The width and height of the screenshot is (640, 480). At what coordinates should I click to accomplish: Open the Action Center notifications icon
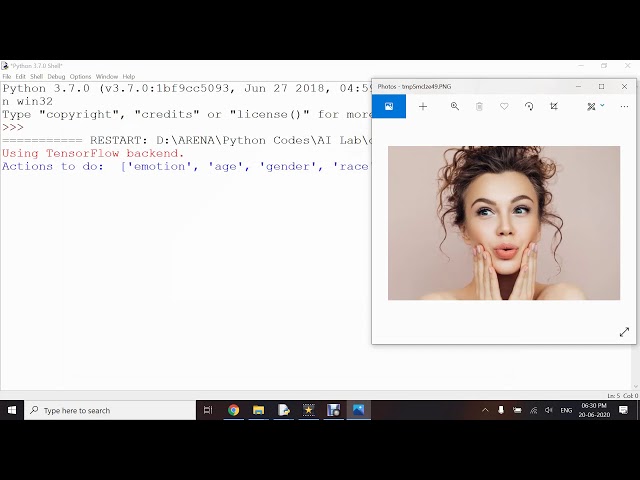click(x=623, y=410)
